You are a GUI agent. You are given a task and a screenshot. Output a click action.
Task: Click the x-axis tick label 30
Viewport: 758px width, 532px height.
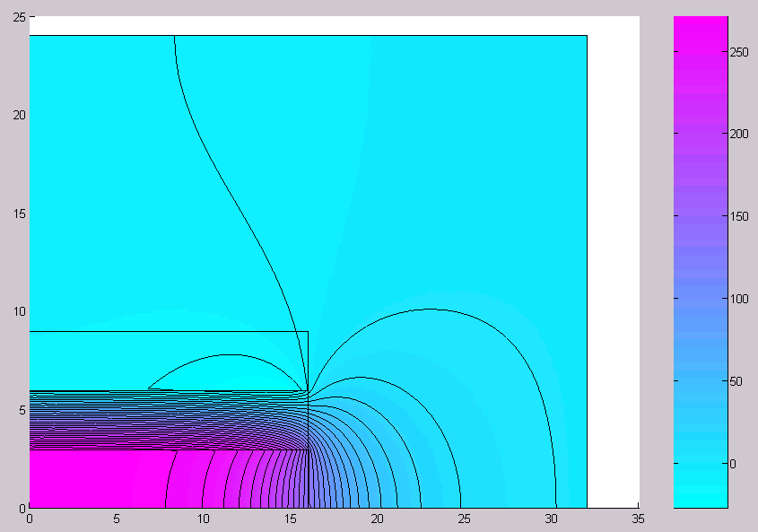[x=551, y=519]
